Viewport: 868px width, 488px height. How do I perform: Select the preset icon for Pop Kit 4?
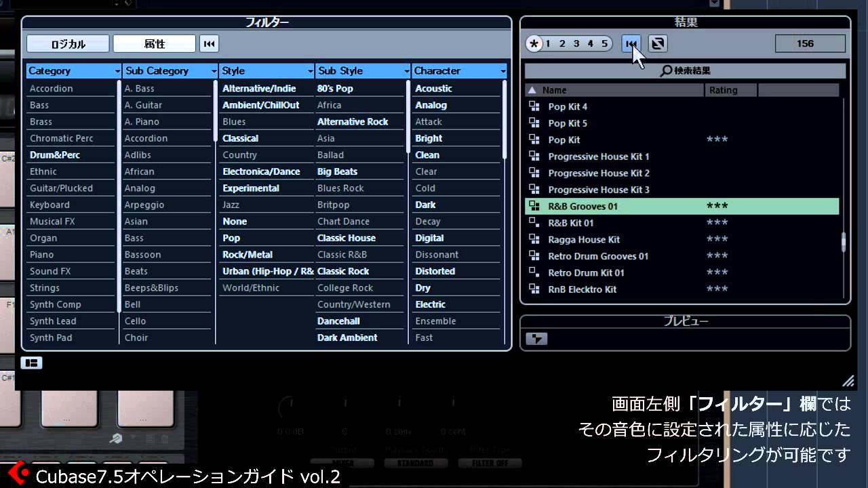pos(534,106)
